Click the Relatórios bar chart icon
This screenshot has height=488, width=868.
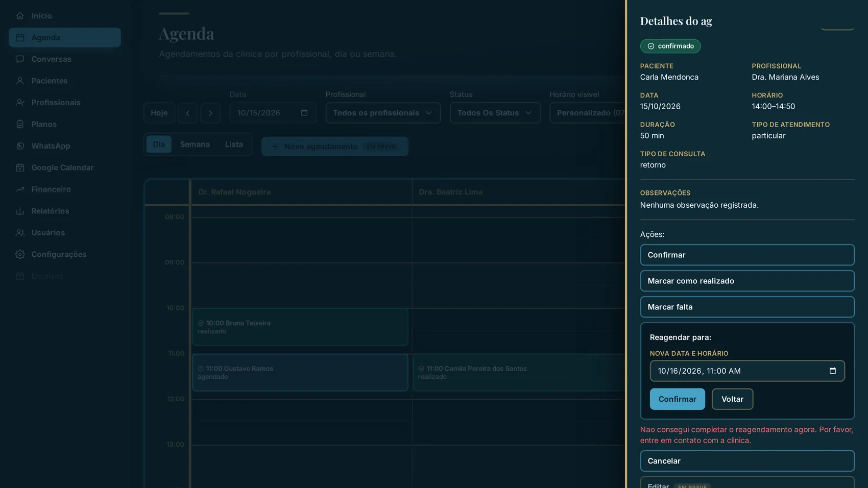click(x=20, y=211)
